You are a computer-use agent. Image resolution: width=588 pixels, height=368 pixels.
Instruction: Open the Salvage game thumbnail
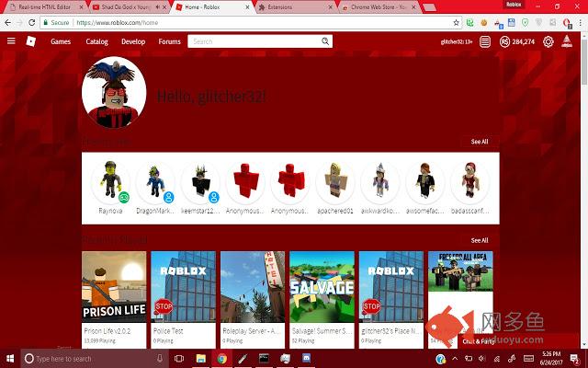(322, 287)
